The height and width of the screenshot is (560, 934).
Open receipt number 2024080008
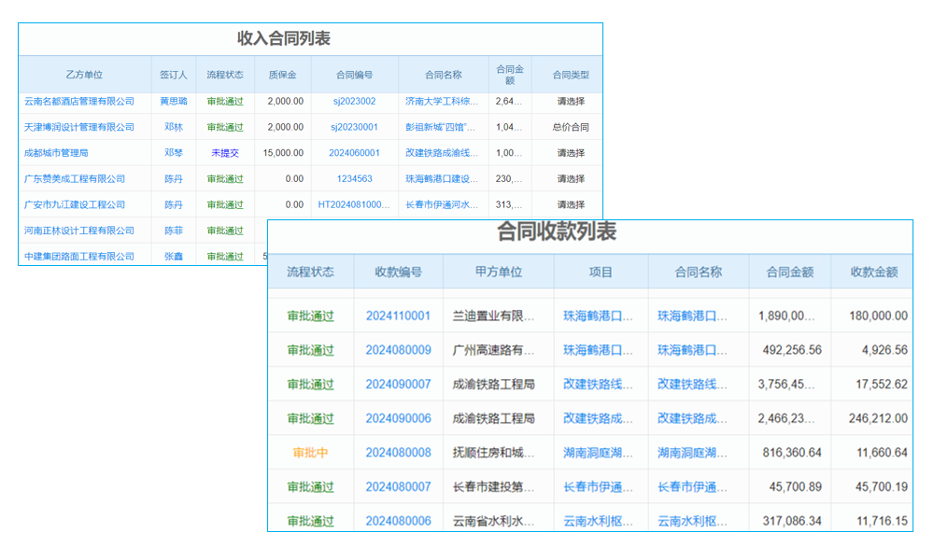coord(398,452)
